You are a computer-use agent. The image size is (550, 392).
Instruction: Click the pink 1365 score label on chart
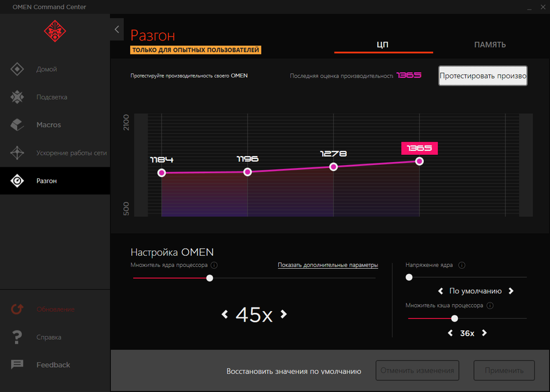(420, 148)
